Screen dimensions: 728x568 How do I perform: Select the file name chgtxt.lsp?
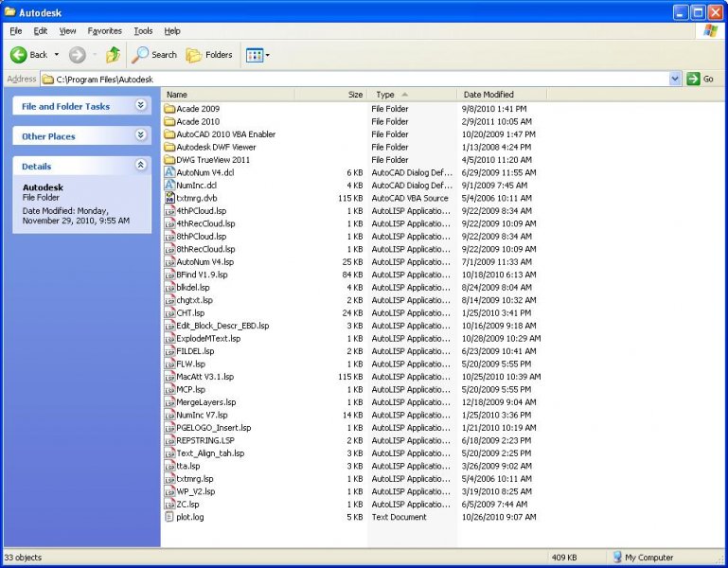(194, 300)
